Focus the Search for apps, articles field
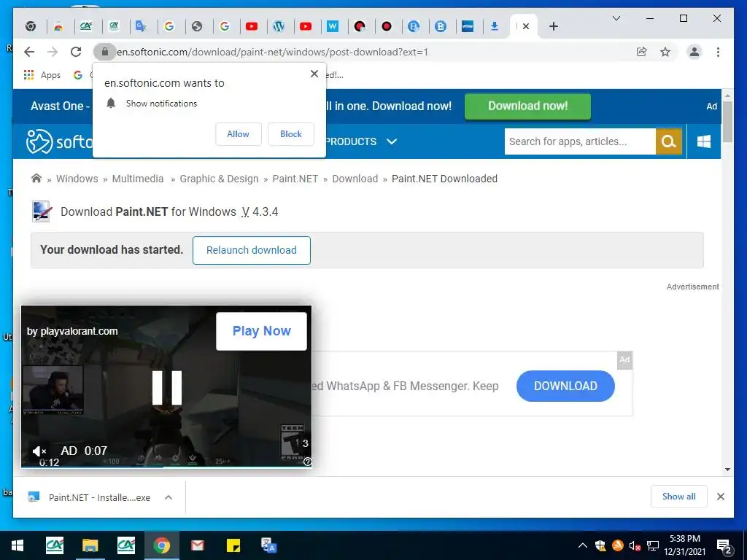This screenshot has width=747, height=560. click(580, 141)
